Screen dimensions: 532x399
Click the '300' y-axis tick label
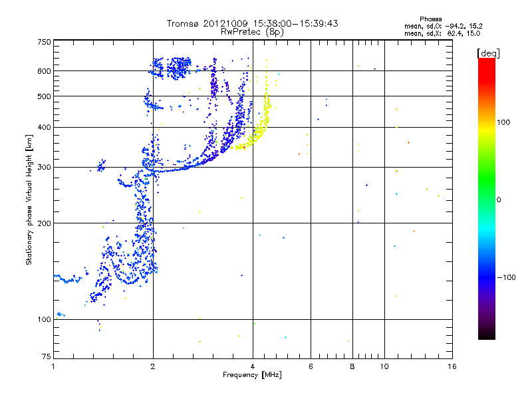click(44, 168)
